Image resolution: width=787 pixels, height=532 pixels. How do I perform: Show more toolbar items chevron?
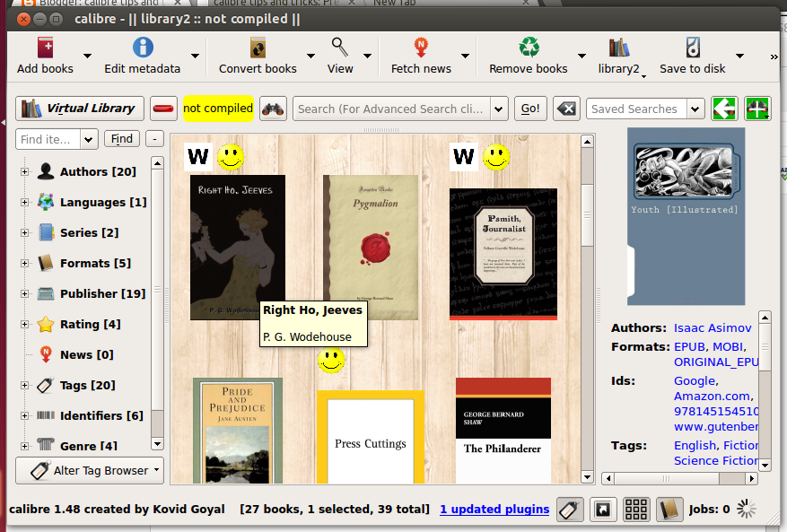coord(774,57)
